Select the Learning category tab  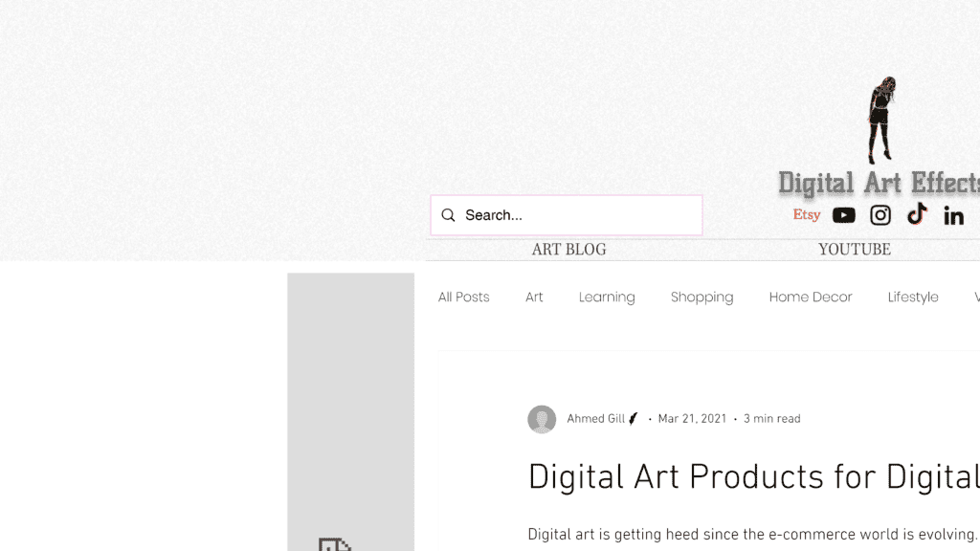pos(607,298)
